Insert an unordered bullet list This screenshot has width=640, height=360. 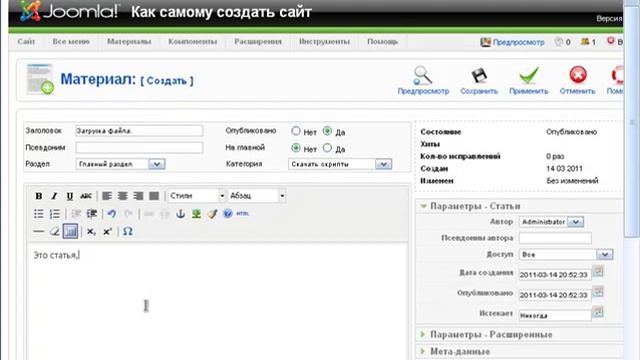[39, 214]
